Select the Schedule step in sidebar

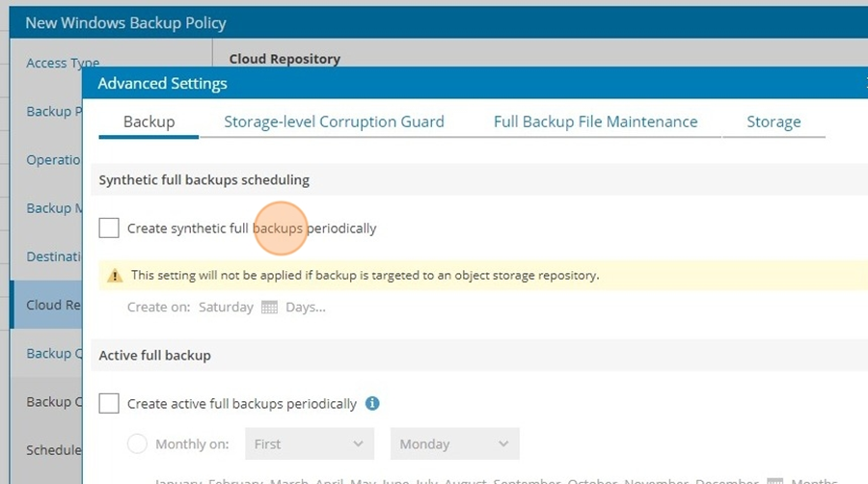click(54, 449)
